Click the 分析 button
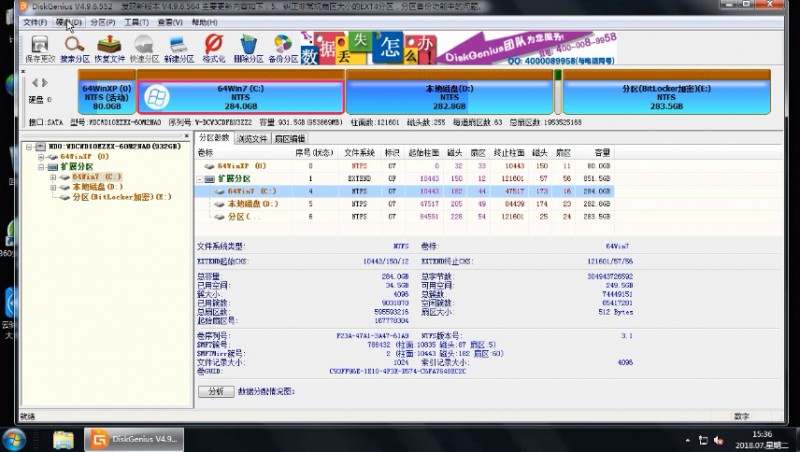Image resolution: width=800 pixels, height=452 pixels. (x=216, y=391)
